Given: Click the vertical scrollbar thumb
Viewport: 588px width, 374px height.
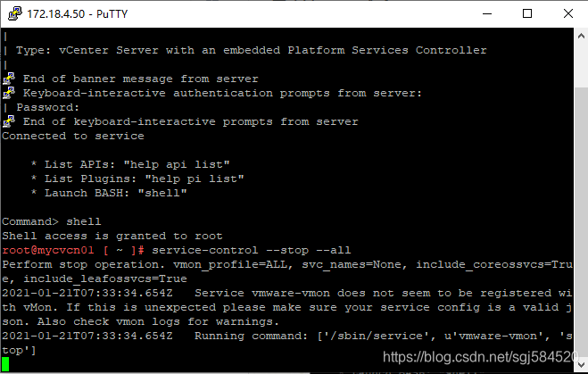Looking at the screenshot, I should (581, 222).
